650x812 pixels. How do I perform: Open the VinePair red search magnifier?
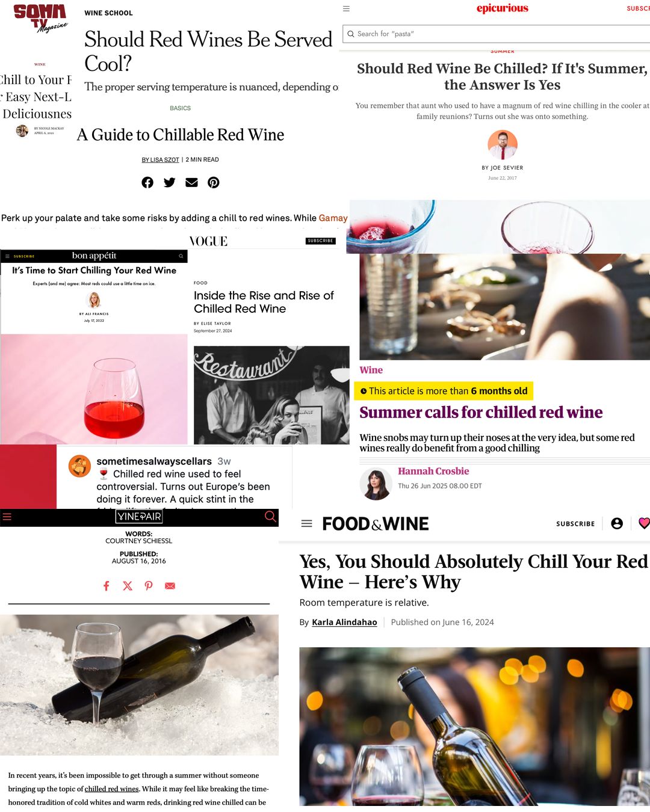270,516
